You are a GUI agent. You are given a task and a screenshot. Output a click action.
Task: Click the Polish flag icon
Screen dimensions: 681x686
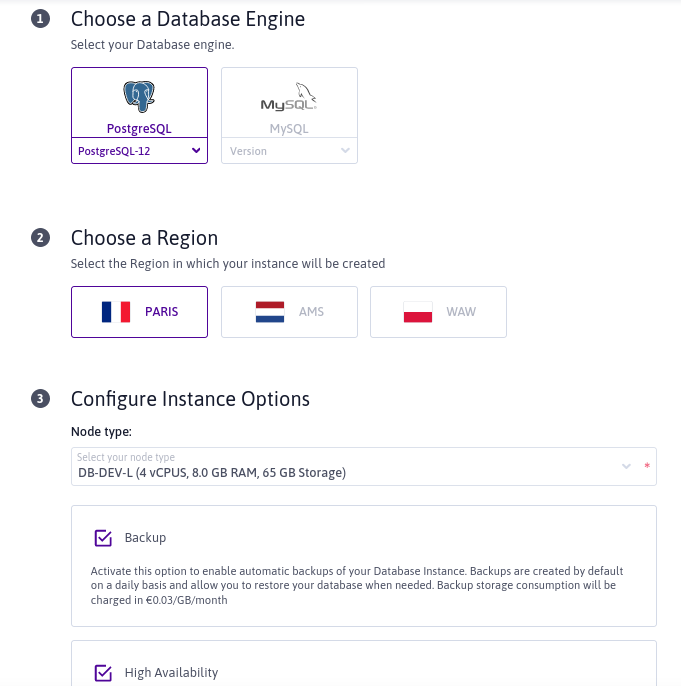tap(417, 312)
